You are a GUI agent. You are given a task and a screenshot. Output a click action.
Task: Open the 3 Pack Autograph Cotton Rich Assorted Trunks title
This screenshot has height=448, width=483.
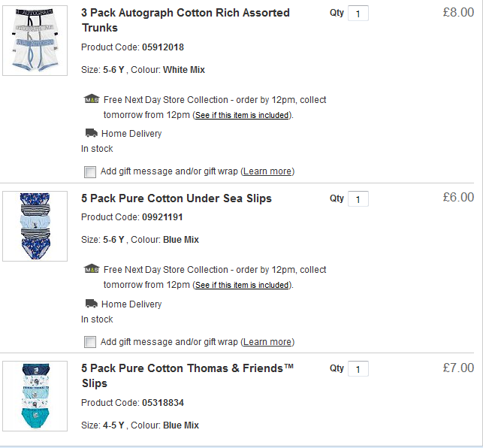[x=185, y=20]
